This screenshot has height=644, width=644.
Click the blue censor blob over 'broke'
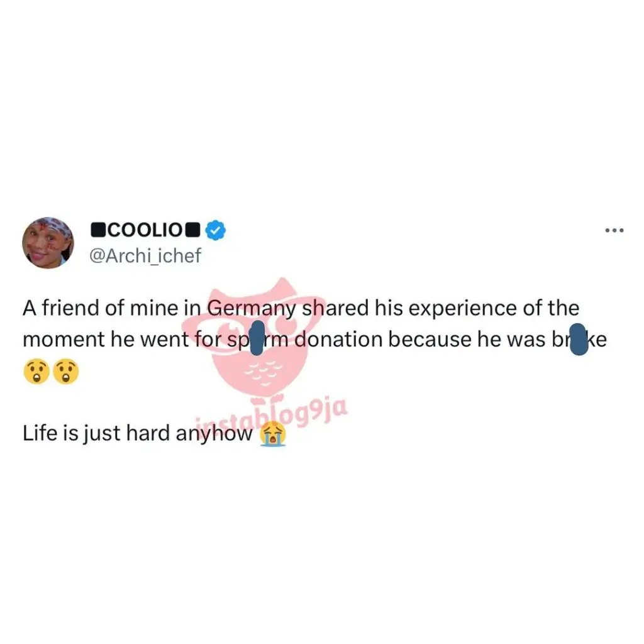579,339
